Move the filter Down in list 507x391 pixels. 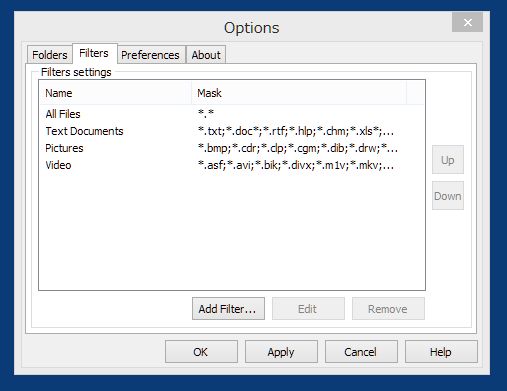[448, 196]
